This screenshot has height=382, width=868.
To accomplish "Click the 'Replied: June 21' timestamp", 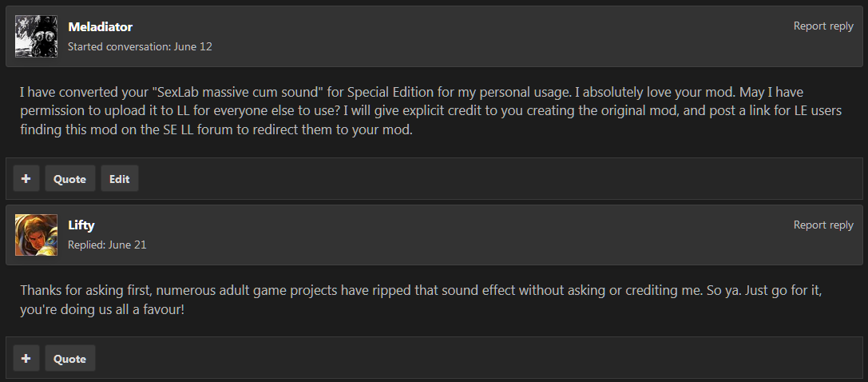I will click(x=107, y=245).
